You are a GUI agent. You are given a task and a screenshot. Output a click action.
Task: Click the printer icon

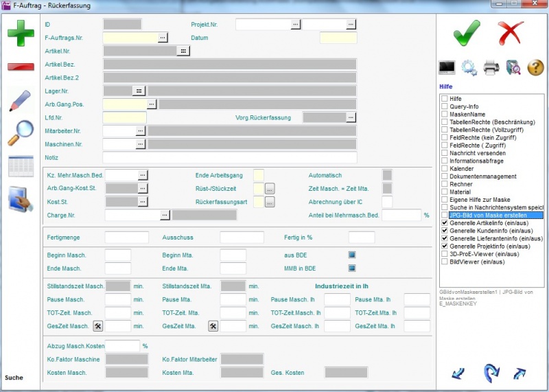tap(491, 67)
